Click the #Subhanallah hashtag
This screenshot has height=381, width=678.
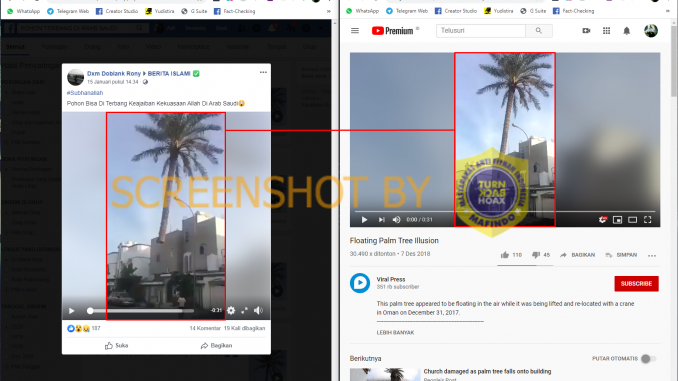point(85,93)
